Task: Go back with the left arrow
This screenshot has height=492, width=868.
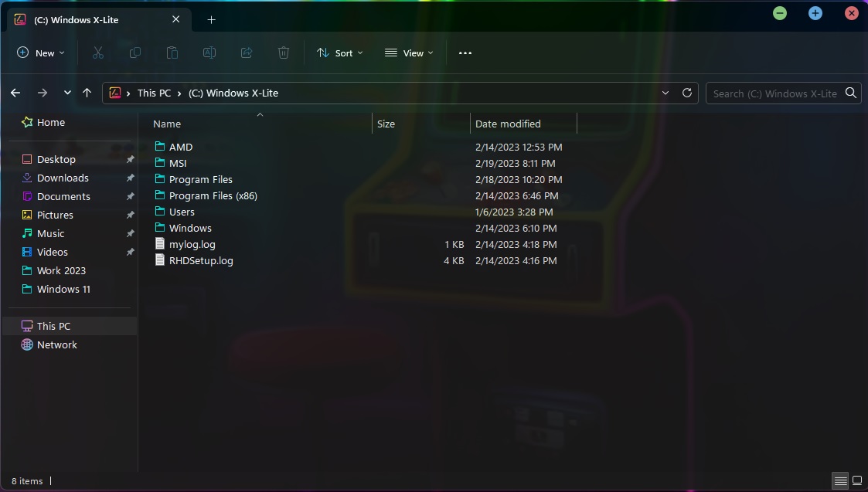Action: 15,93
